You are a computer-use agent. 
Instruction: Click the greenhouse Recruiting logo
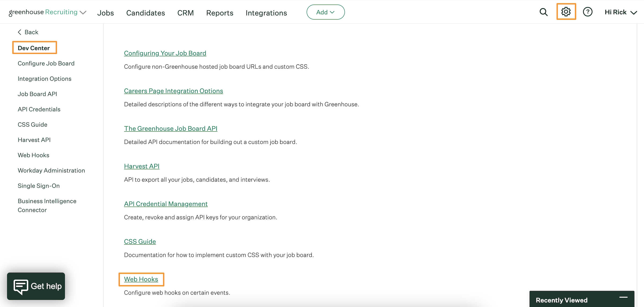pyautogui.click(x=43, y=12)
